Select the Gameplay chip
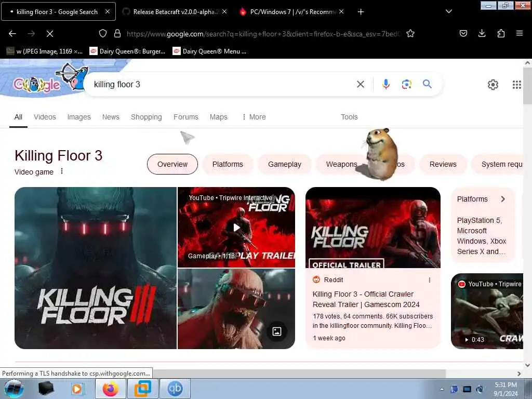 [285, 164]
